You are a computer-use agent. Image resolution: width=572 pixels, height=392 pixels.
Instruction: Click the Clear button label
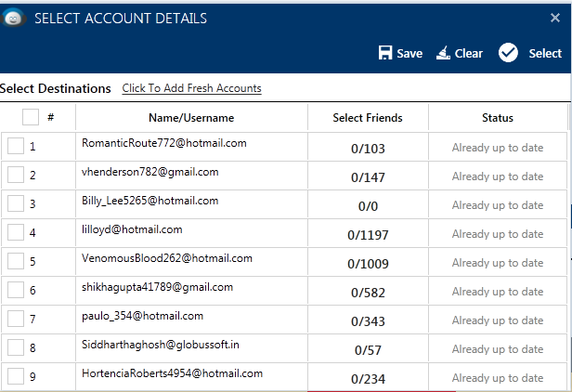click(469, 53)
